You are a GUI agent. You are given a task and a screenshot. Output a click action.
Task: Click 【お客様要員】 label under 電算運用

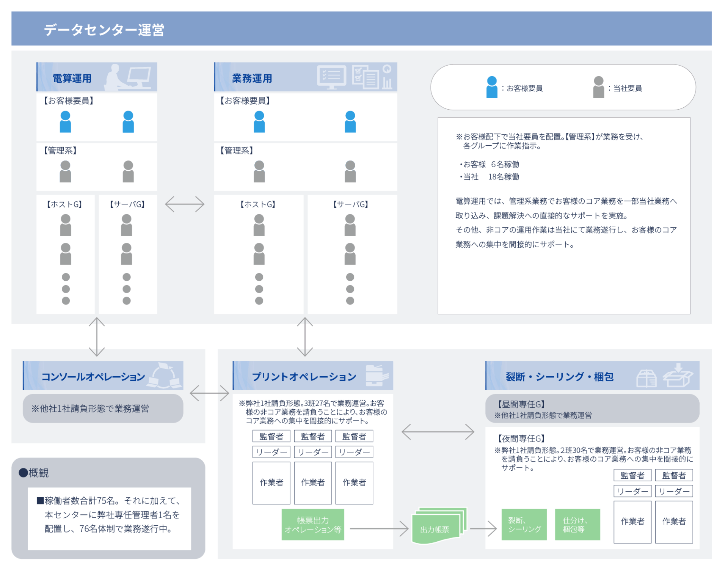coord(68,101)
